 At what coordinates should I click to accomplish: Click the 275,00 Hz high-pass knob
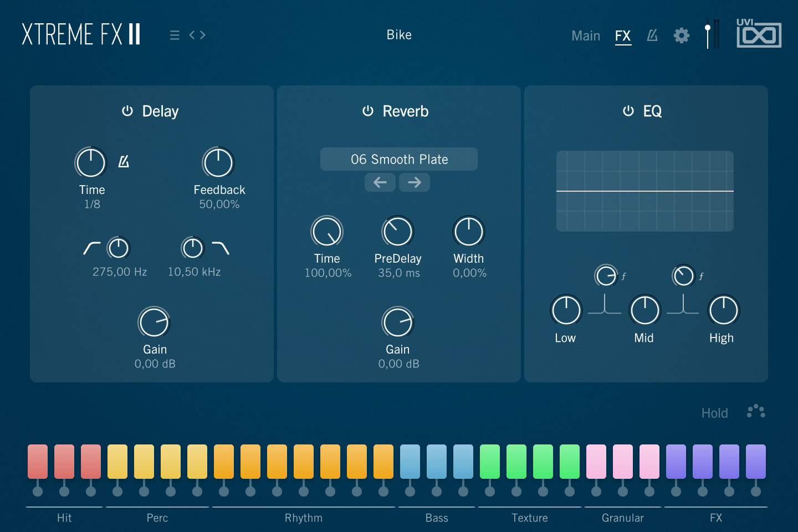[118, 248]
